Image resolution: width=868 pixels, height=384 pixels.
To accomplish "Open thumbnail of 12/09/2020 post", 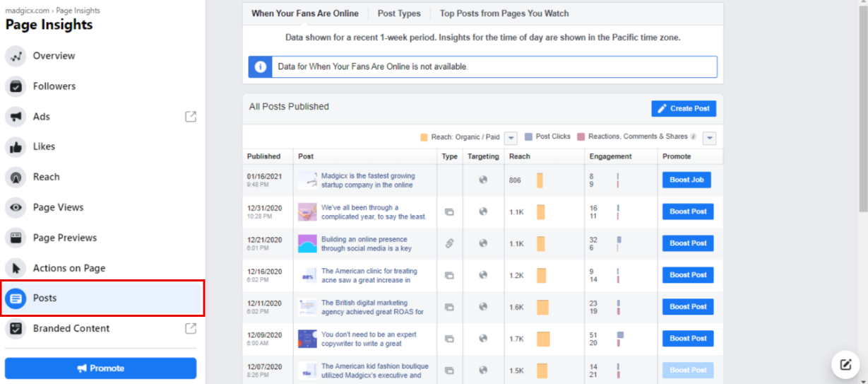I will 307,338.
